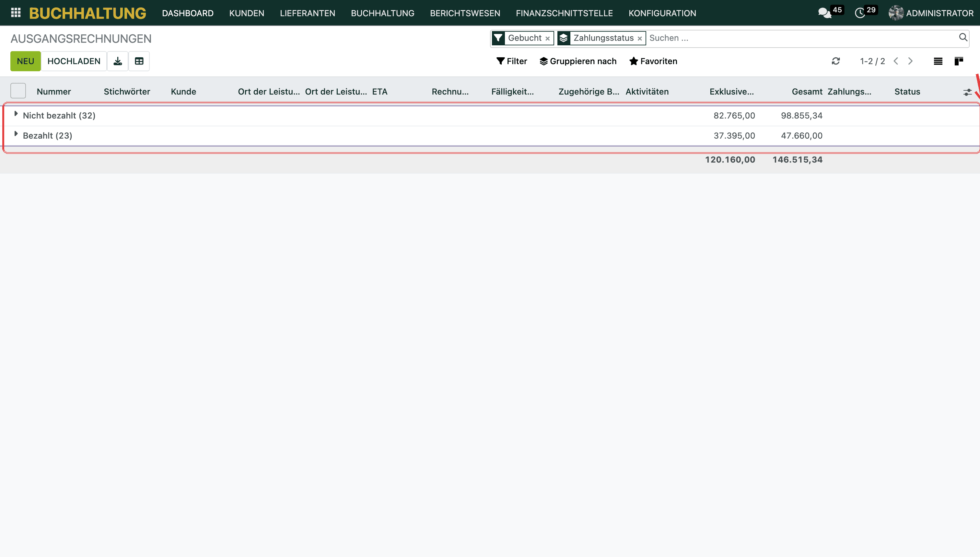Click the search magnifier icon

click(963, 38)
